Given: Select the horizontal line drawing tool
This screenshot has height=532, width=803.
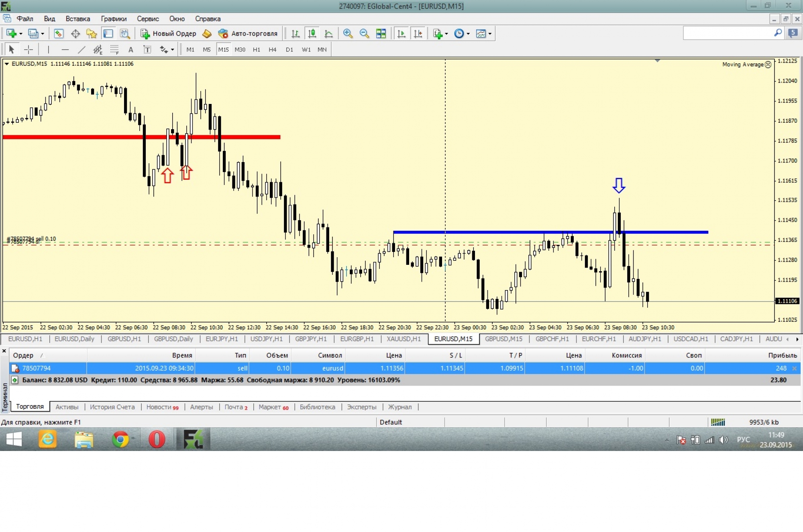Looking at the screenshot, I should click(x=65, y=50).
